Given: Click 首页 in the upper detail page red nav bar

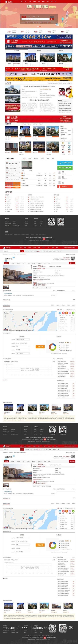Looking at the screenshot, I should tap(21, 248).
